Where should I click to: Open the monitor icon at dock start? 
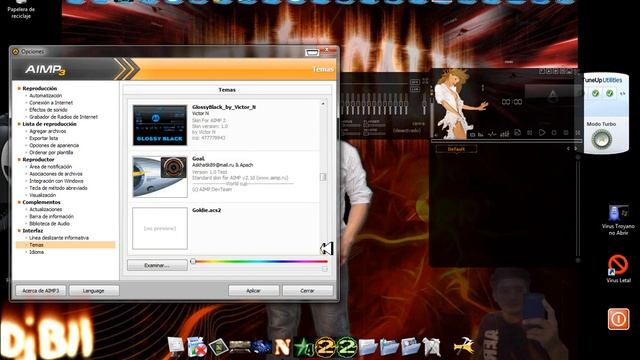[176, 346]
